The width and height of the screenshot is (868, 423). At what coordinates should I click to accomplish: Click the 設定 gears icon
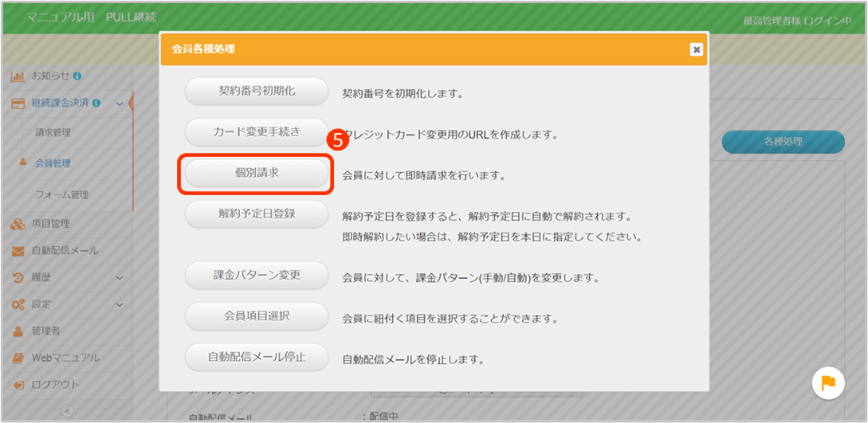pyautogui.click(x=18, y=304)
